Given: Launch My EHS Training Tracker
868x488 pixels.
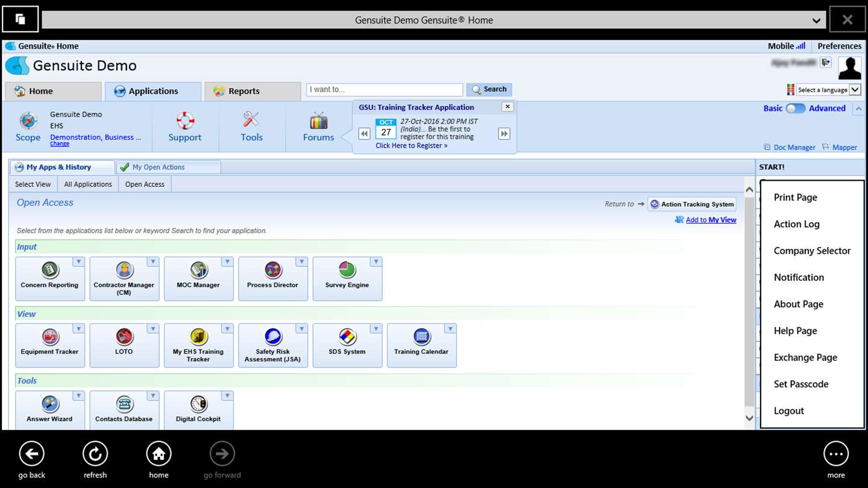Looking at the screenshot, I should (198, 346).
